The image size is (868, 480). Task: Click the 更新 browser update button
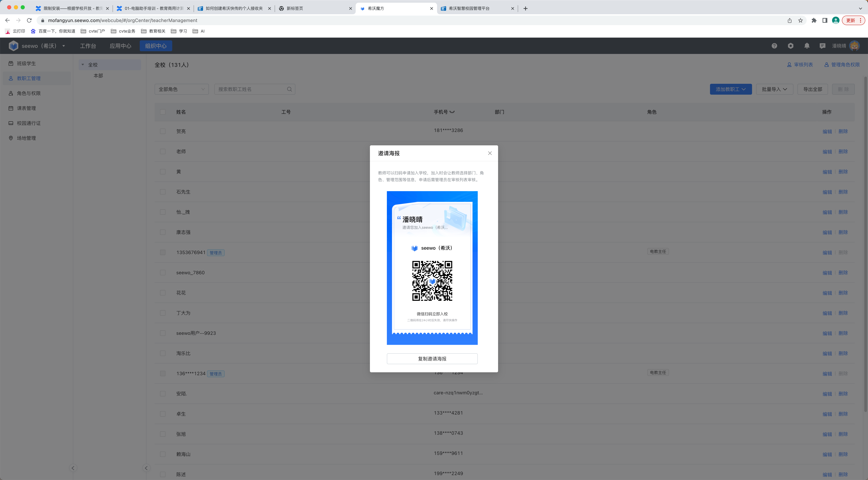tap(854, 21)
